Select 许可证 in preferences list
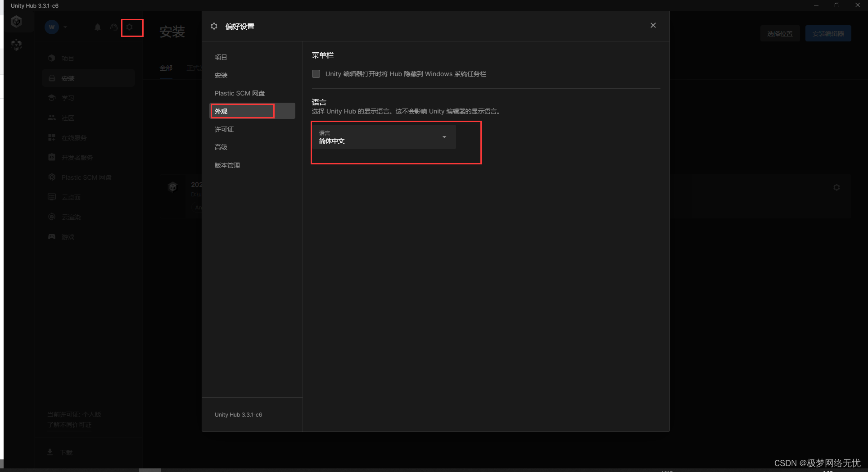The height and width of the screenshot is (472, 868). click(x=253, y=129)
